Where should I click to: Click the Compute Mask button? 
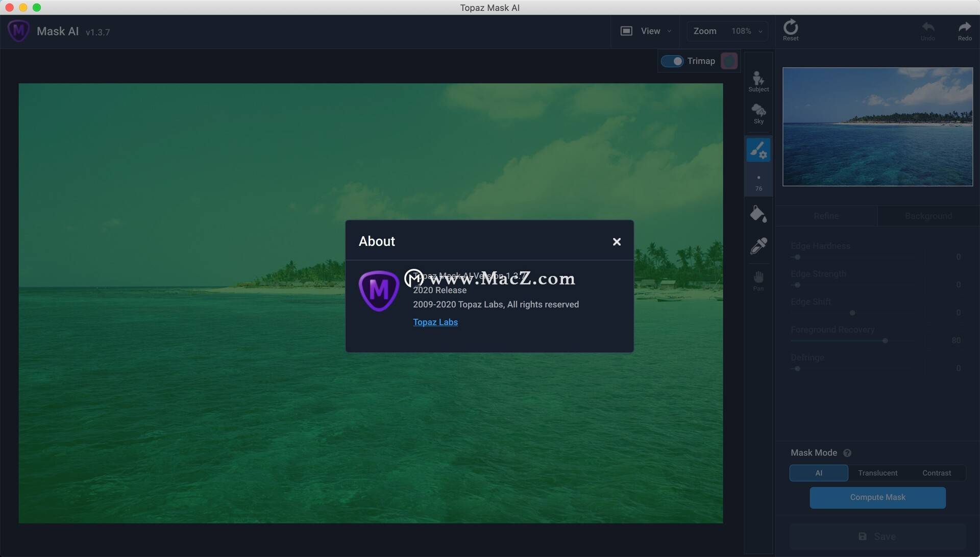[877, 497]
